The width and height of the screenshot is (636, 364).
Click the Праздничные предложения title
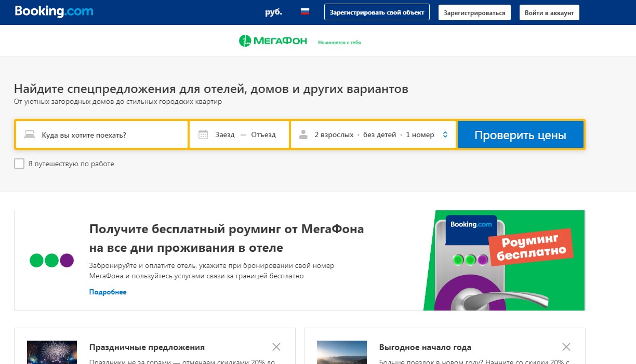(x=147, y=347)
